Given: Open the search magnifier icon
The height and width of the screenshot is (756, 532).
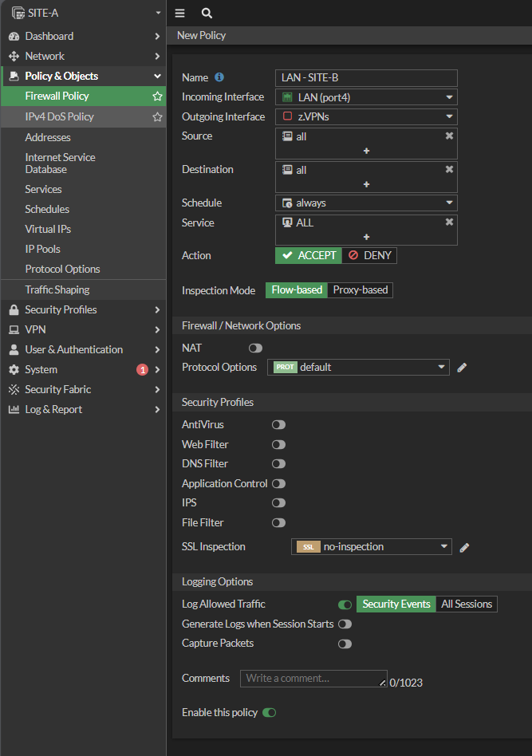Looking at the screenshot, I should pyautogui.click(x=207, y=14).
